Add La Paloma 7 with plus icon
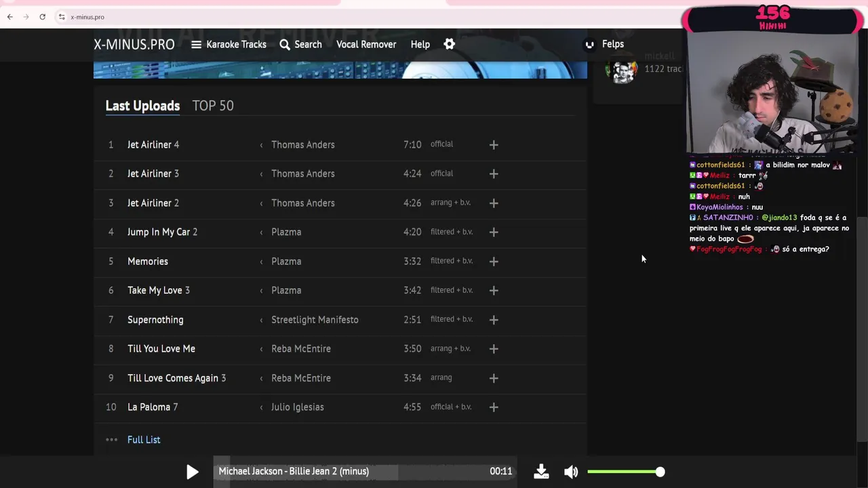This screenshot has height=488, width=868. point(494,407)
